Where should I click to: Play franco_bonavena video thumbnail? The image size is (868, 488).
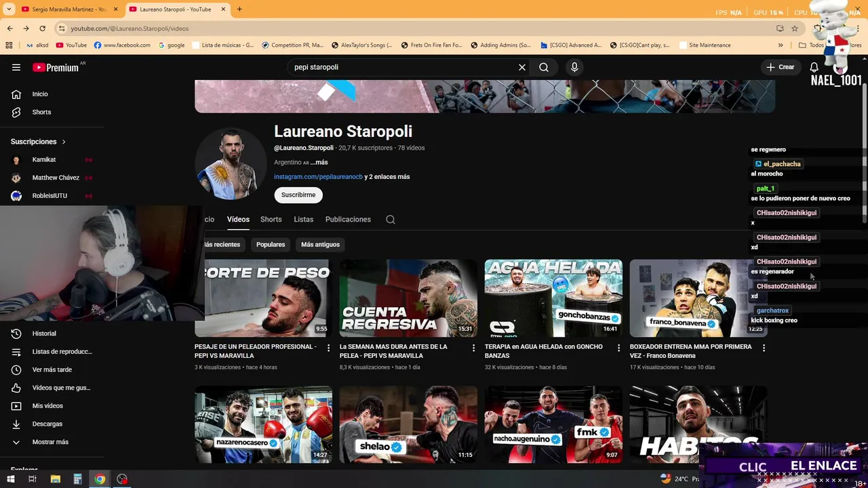click(x=698, y=298)
